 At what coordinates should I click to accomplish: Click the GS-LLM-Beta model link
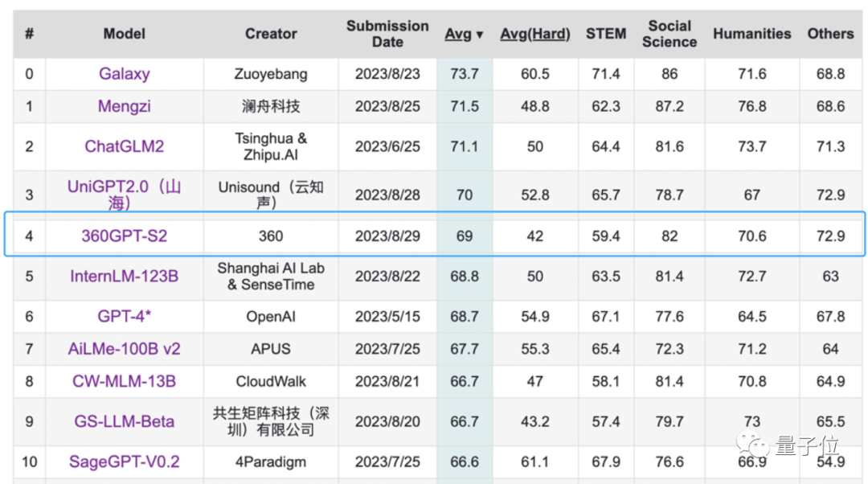[x=124, y=421]
